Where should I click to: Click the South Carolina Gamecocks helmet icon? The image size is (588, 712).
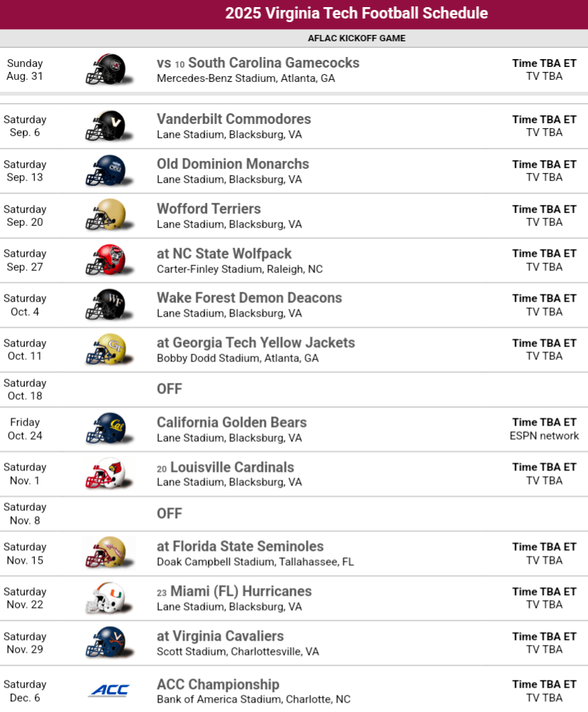coord(105,69)
